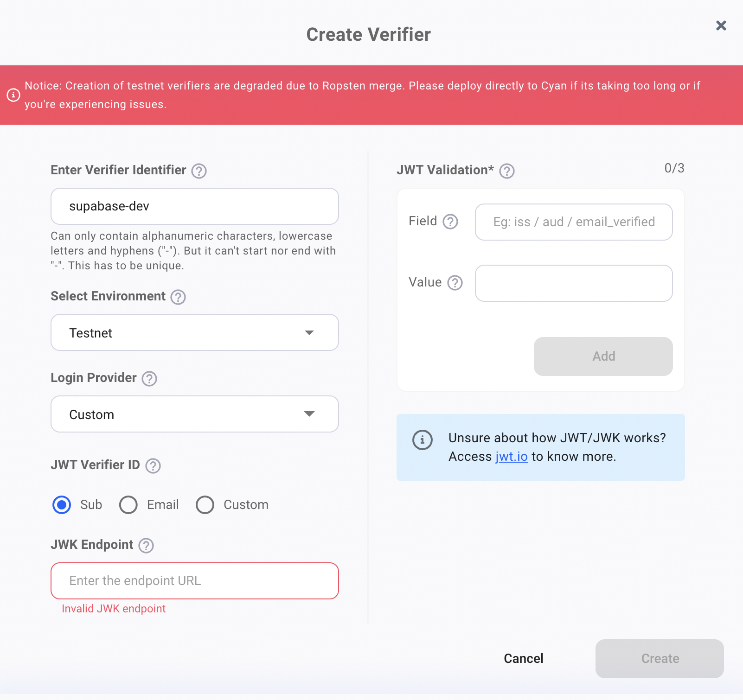This screenshot has height=700, width=743.
Task: Open help for Select Environment
Action: coord(179,297)
